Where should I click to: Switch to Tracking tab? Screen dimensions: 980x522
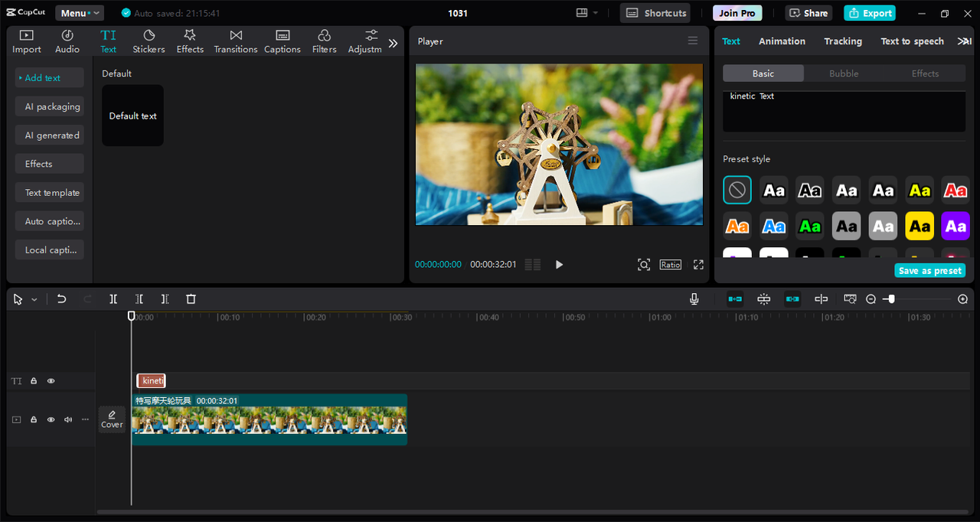pos(843,41)
